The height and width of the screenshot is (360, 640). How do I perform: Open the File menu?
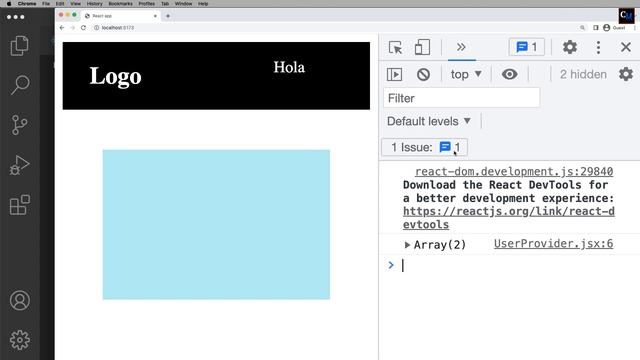tap(46, 4)
